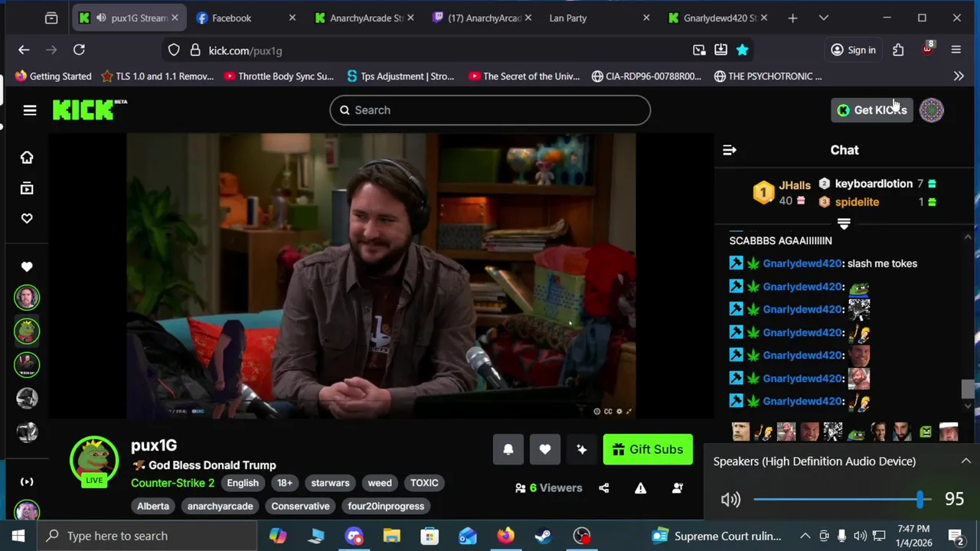The width and height of the screenshot is (980, 551).
Task: Collapse chat panel with the arrow icon
Action: click(x=730, y=150)
